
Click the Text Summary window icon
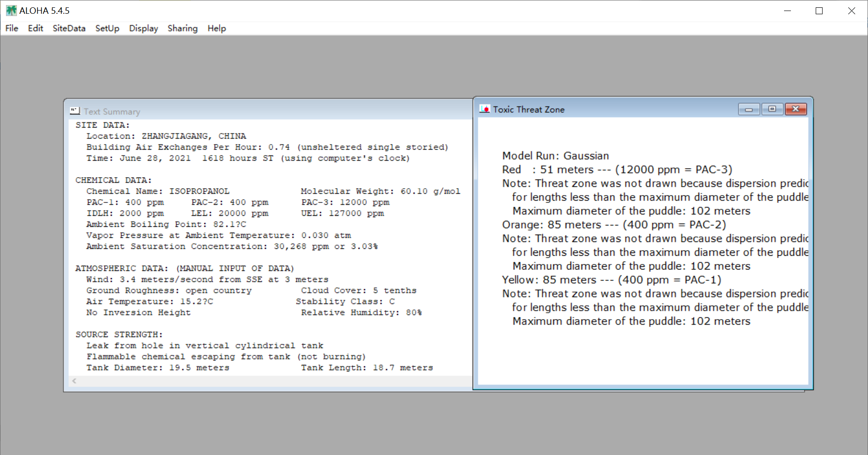pos(75,111)
